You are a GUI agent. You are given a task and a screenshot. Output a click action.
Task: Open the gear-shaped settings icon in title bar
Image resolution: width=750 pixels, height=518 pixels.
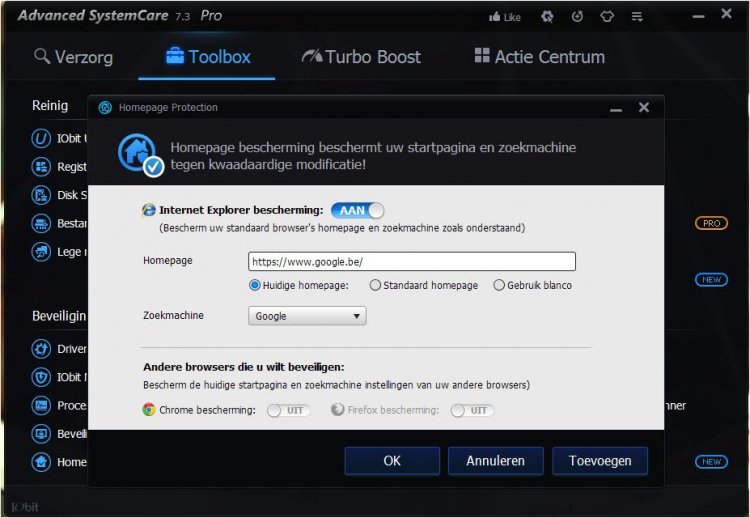pos(547,17)
